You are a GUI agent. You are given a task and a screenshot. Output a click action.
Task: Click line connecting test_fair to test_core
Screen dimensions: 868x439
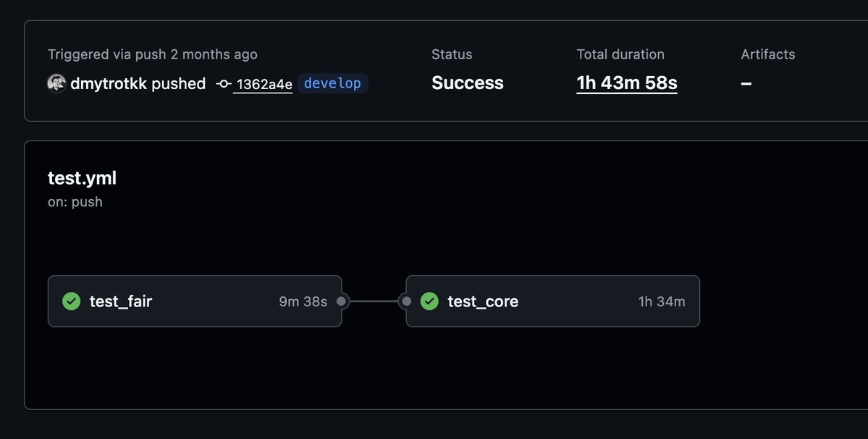[374, 301]
